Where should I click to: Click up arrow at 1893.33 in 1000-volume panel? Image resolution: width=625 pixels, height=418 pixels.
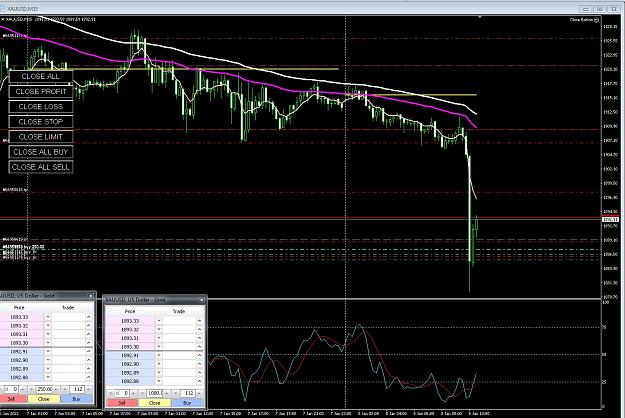[x=199, y=321]
